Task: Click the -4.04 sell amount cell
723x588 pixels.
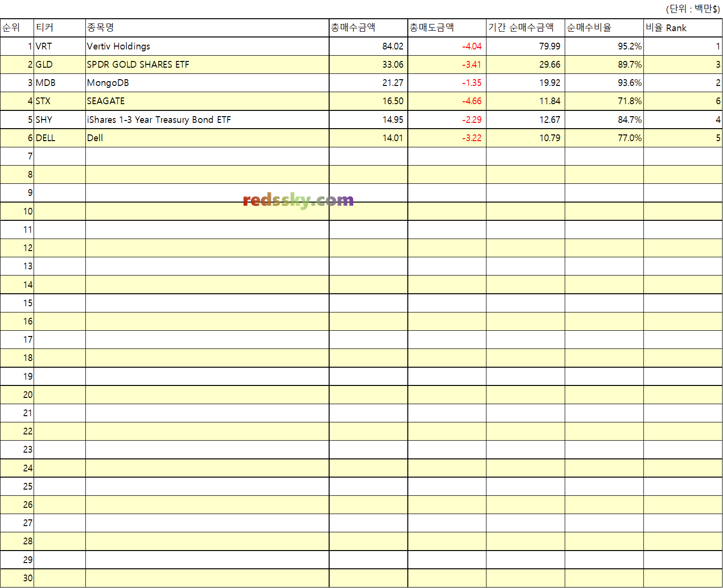Action: pyautogui.click(x=447, y=47)
